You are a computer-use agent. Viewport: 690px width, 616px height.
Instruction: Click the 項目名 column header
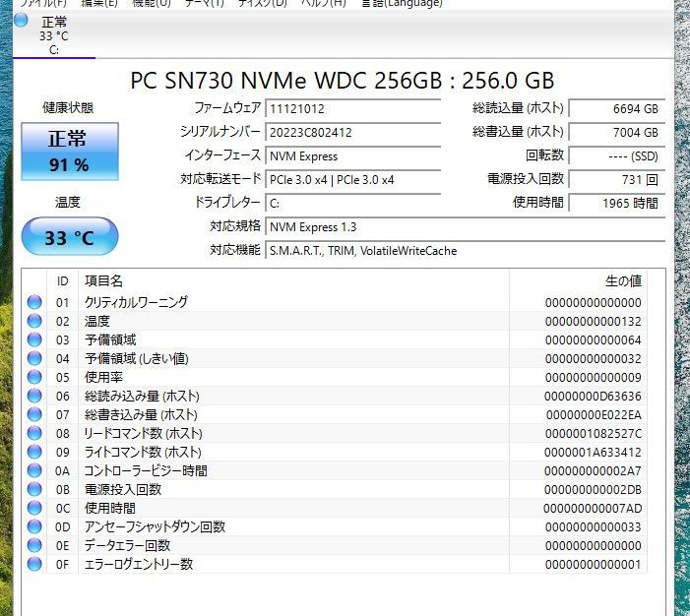293,280
